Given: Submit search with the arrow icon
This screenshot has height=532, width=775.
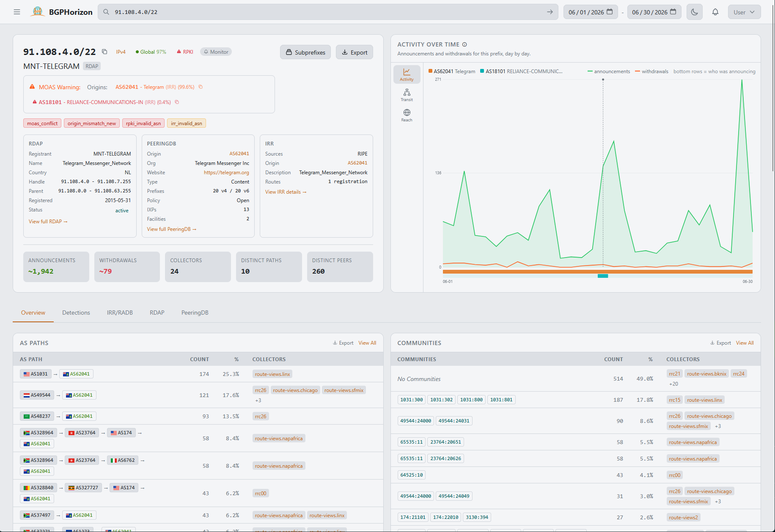Looking at the screenshot, I should pos(550,12).
